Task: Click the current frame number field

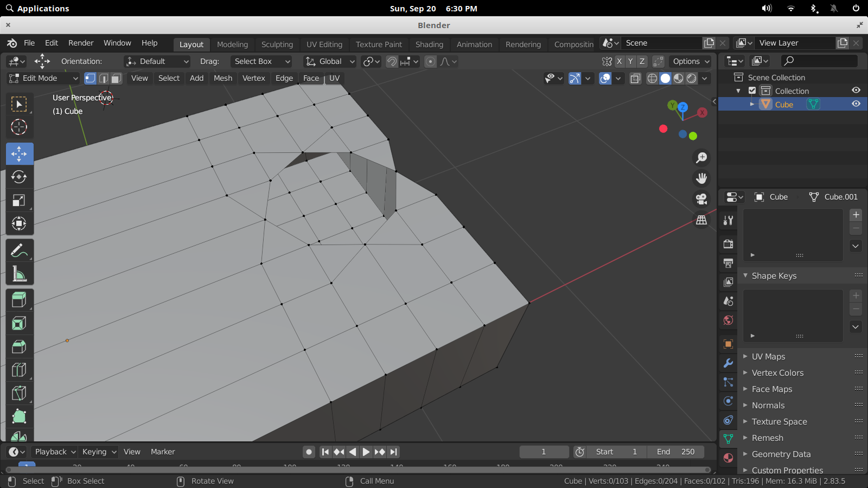Action: click(x=544, y=451)
